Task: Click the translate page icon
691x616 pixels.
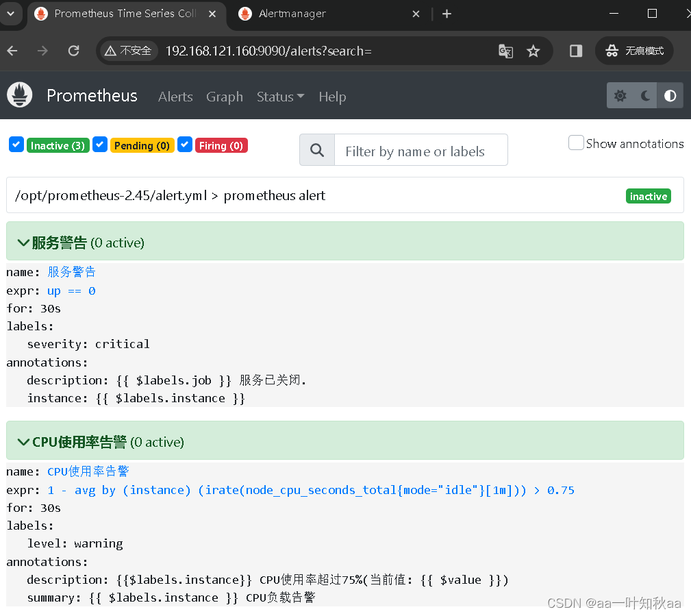Action: click(505, 51)
